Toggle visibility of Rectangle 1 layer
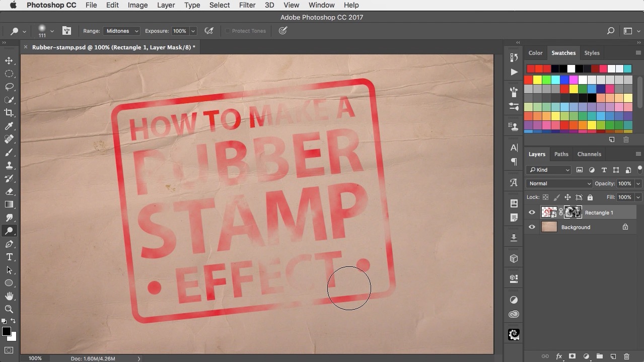Viewport: 644px width, 362px height. [x=532, y=212]
